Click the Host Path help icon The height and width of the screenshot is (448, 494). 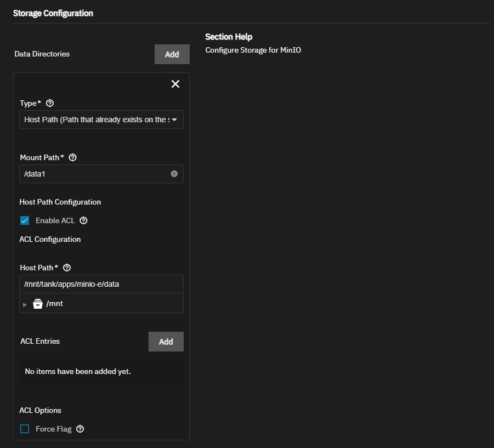[x=67, y=268]
